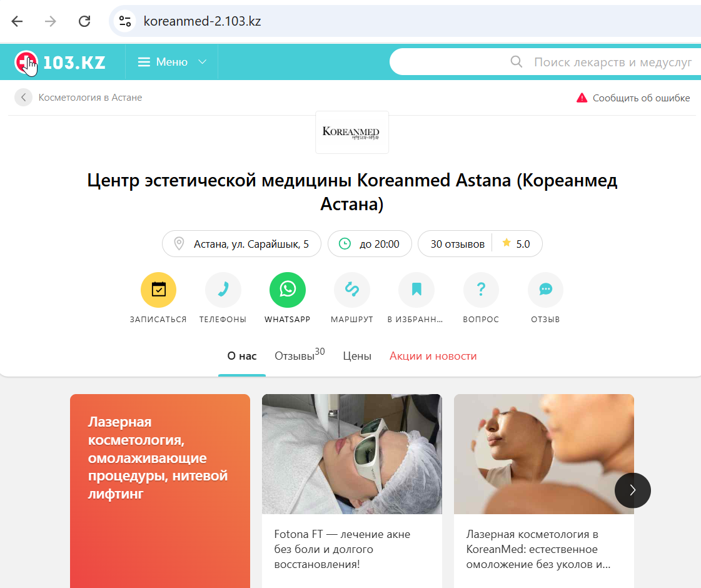Reload the page in browser
The width and height of the screenshot is (701, 588).
point(84,21)
